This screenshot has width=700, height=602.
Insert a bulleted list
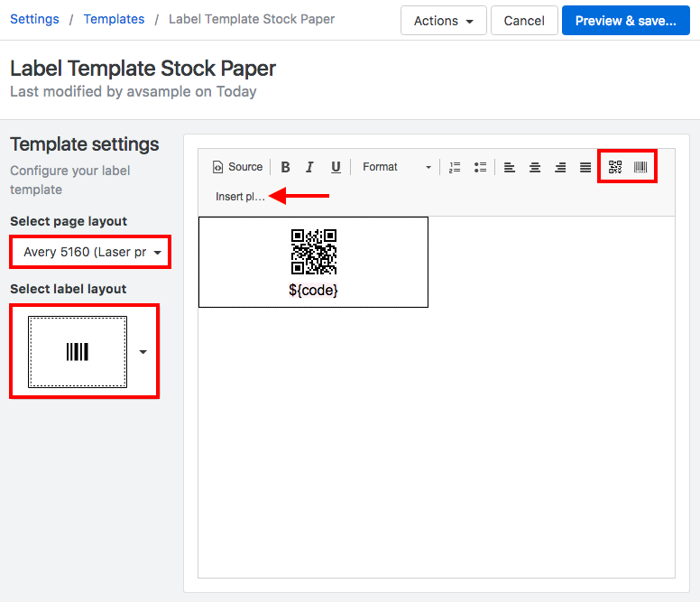click(x=480, y=167)
